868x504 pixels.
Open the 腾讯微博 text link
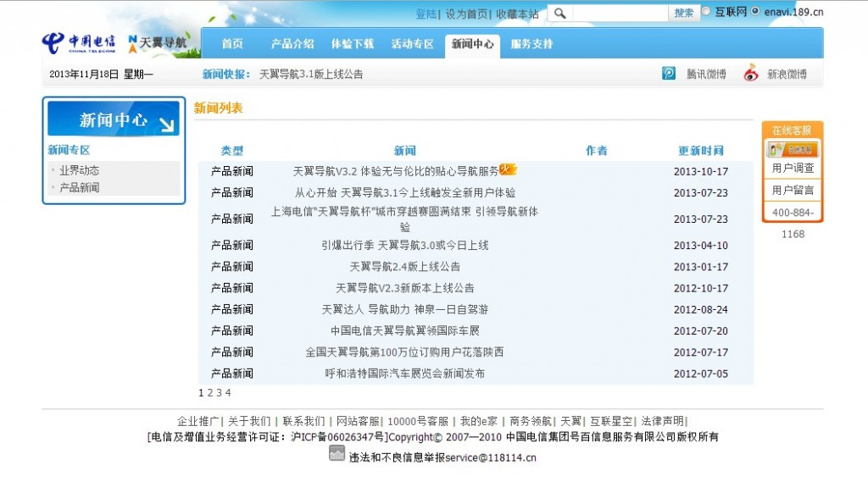[x=706, y=75]
